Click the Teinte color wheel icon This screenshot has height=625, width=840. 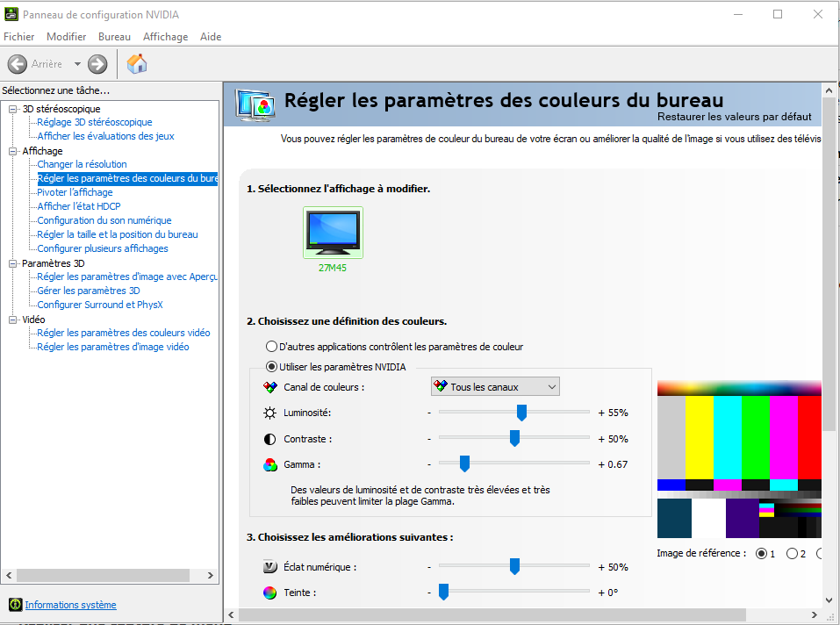[270, 593]
